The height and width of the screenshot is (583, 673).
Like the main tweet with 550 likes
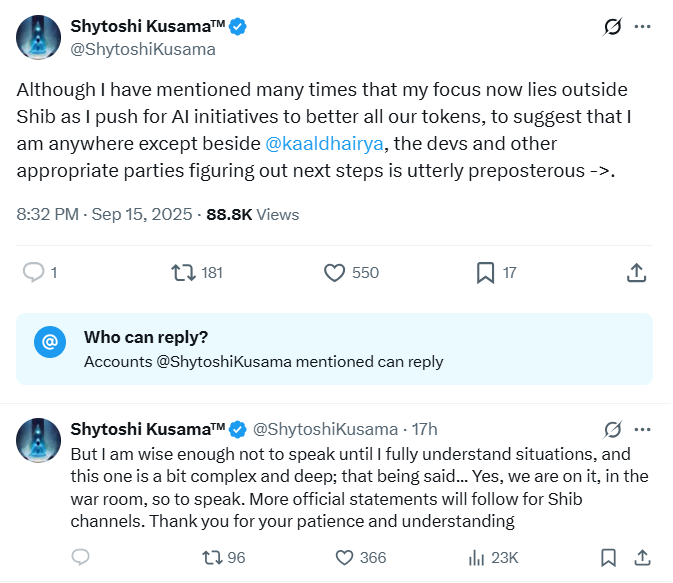tap(334, 273)
